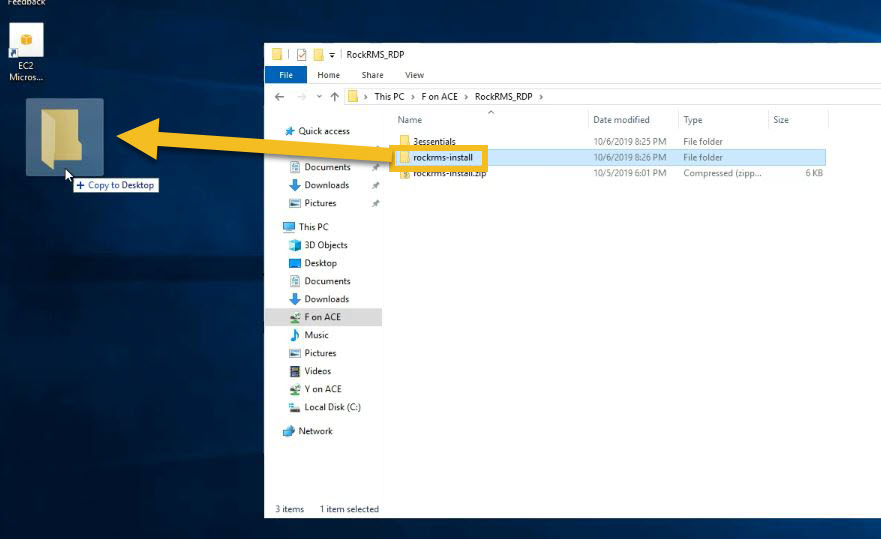881x539 pixels.
Task: Click the New folder quick access icon
Action: tap(319, 55)
